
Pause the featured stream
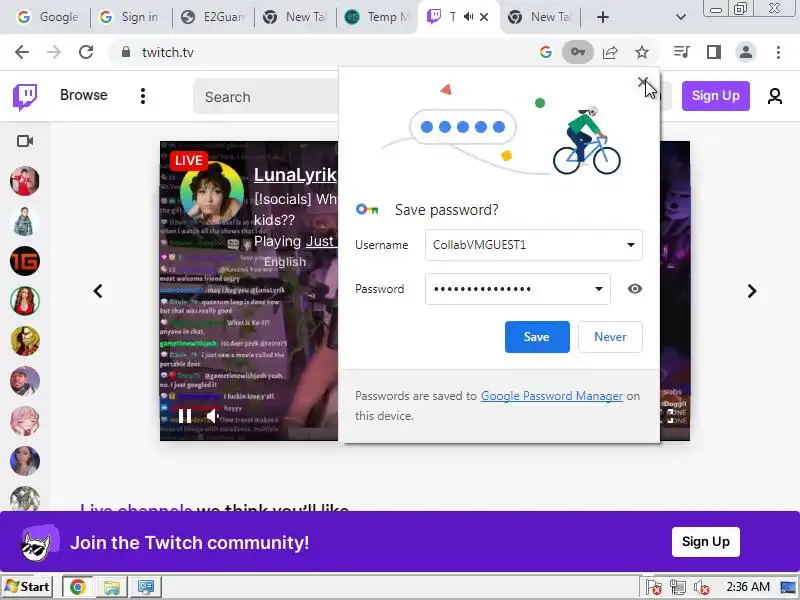(x=185, y=416)
